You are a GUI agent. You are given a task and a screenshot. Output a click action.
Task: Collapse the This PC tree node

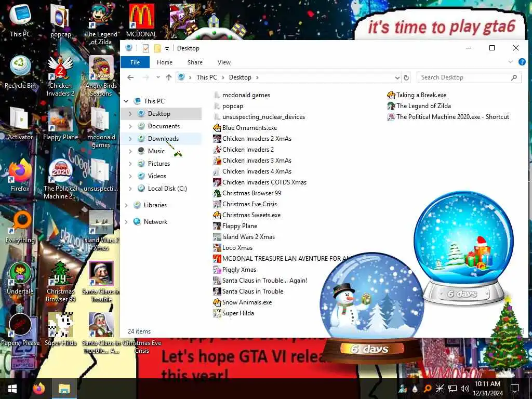[x=126, y=101]
